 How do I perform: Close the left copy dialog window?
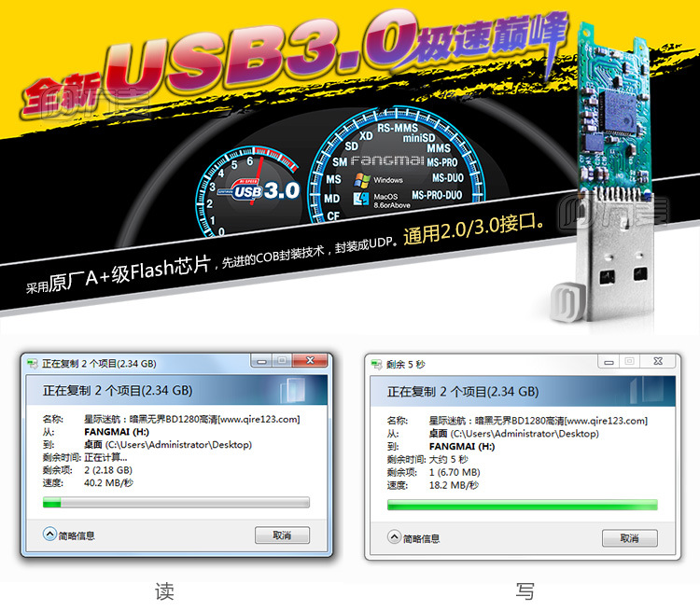[x=311, y=360]
